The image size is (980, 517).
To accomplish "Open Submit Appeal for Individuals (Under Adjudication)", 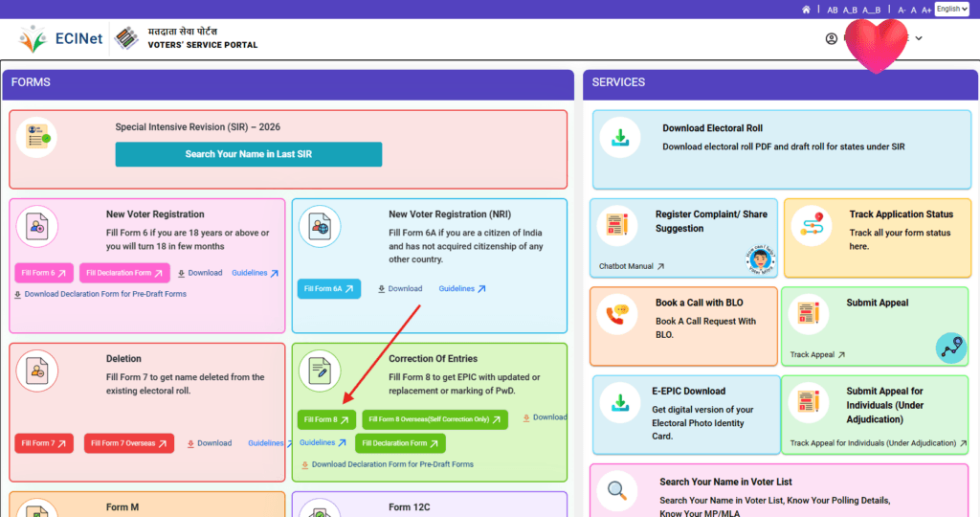I will [884, 405].
